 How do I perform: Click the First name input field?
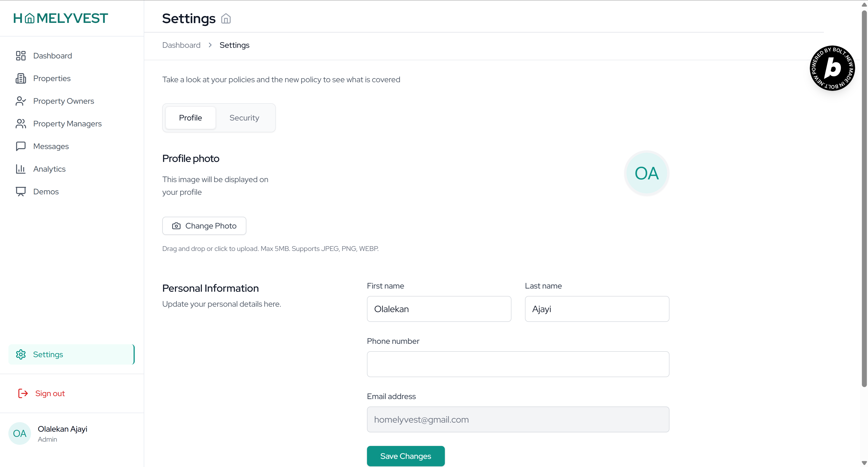point(439,309)
